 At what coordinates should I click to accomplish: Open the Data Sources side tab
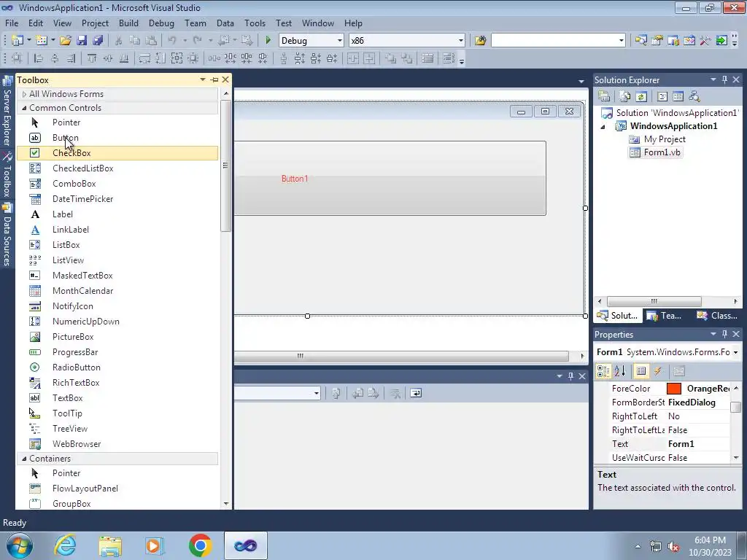(x=7, y=236)
